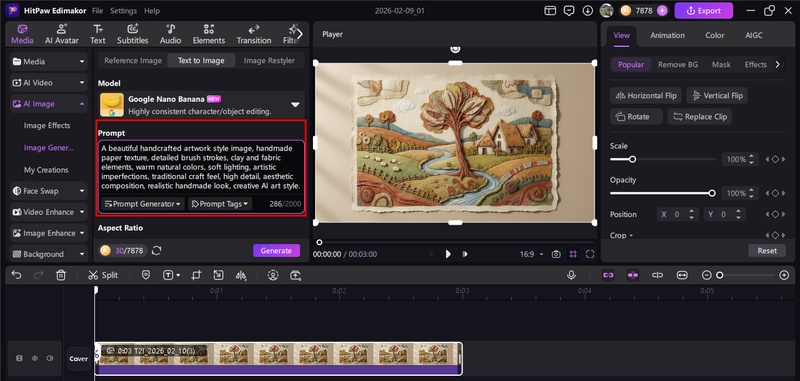This screenshot has width=800, height=381.
Task: Toggle the purple auto snapping button
Action: point(633,275)
